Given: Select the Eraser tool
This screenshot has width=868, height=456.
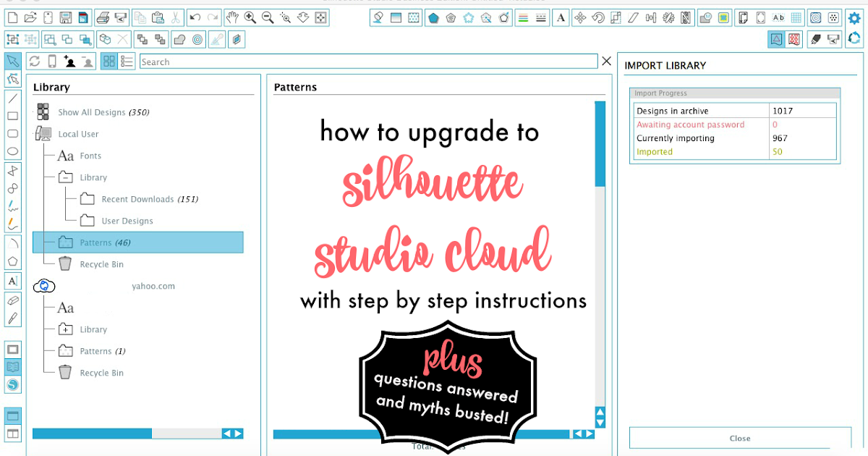Looking at the screenshot, I should [12, 299].
